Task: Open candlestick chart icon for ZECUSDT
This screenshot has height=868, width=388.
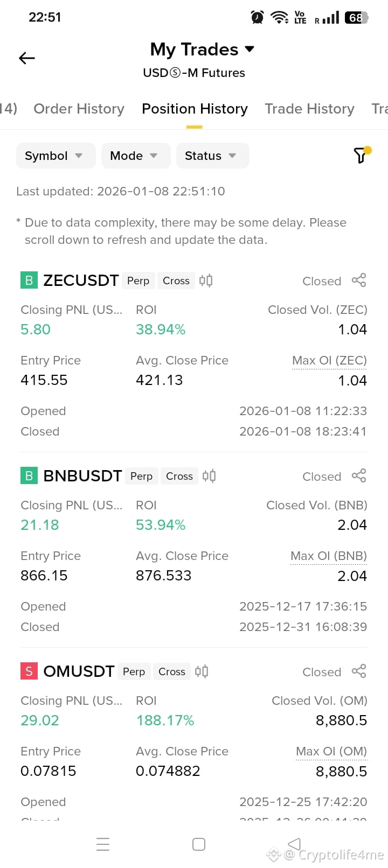Action: click(206, 281)
